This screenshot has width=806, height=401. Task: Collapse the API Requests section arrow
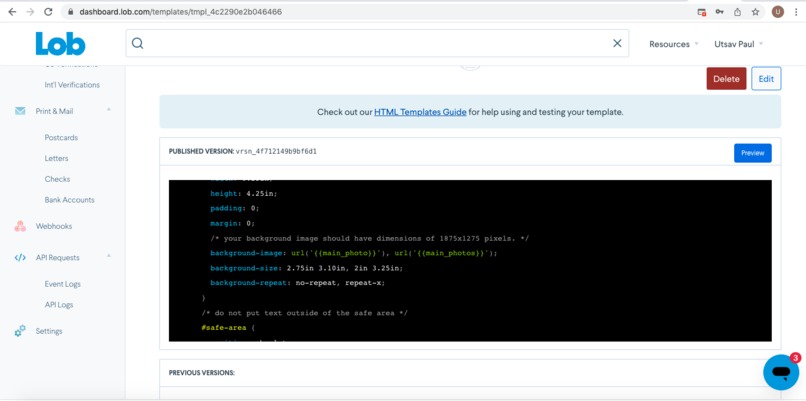pos(108,257)
